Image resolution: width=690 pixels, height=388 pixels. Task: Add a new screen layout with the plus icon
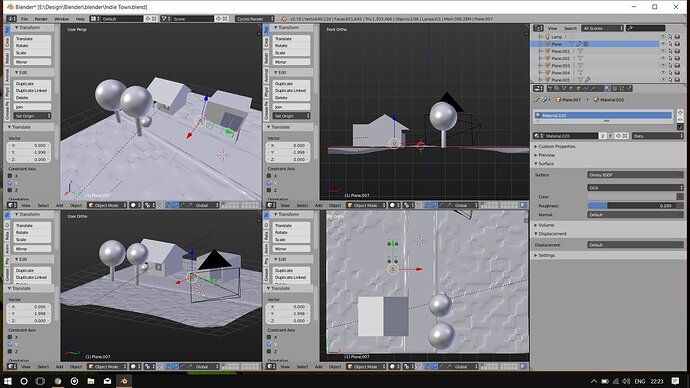coord(147,19)
